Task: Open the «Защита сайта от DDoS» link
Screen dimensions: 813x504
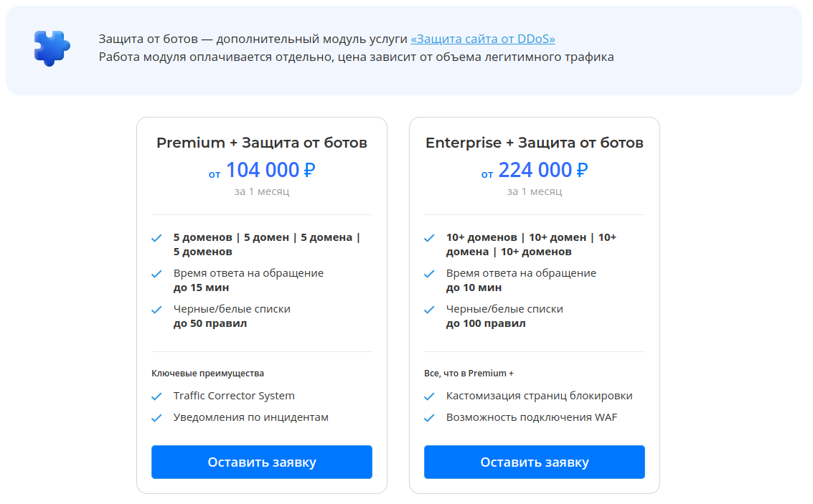Action: [x=482, y=39]
